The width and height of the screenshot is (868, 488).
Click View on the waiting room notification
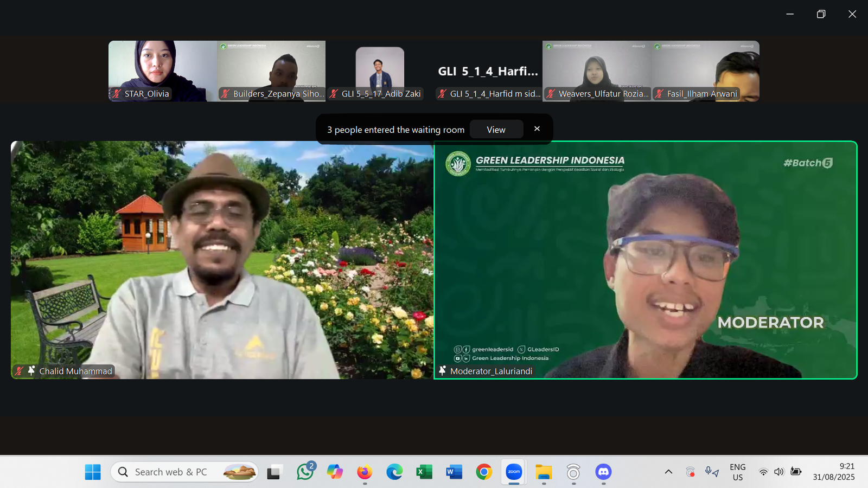click(x=496, y=130)
